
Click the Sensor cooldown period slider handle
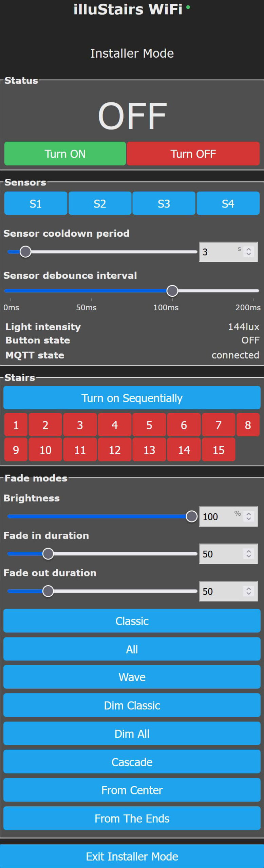pos(25,252)
